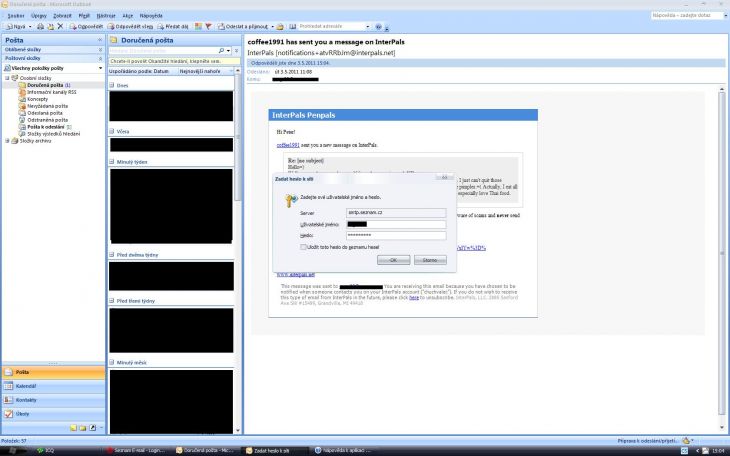Collapse the Minulý měsíc group

112,362
